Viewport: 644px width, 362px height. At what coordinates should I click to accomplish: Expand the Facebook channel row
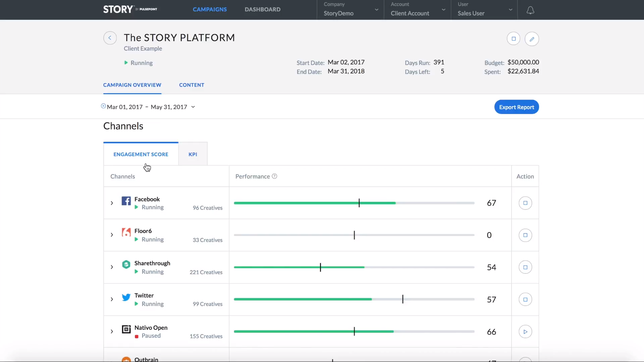pos(112,203)
